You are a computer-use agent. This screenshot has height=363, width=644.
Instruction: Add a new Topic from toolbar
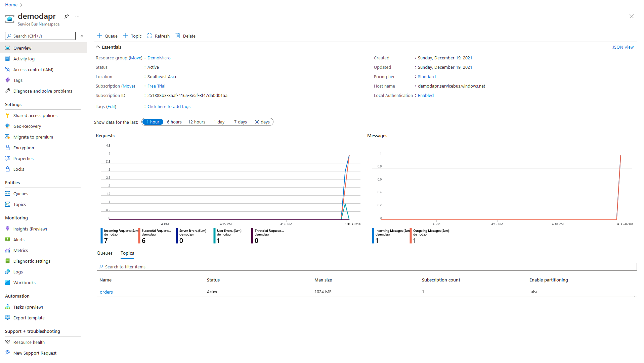[x=132, y=36]
